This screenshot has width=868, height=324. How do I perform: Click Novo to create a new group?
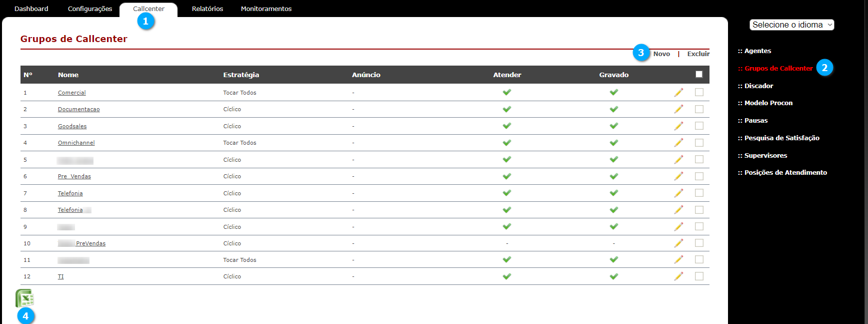661,54
